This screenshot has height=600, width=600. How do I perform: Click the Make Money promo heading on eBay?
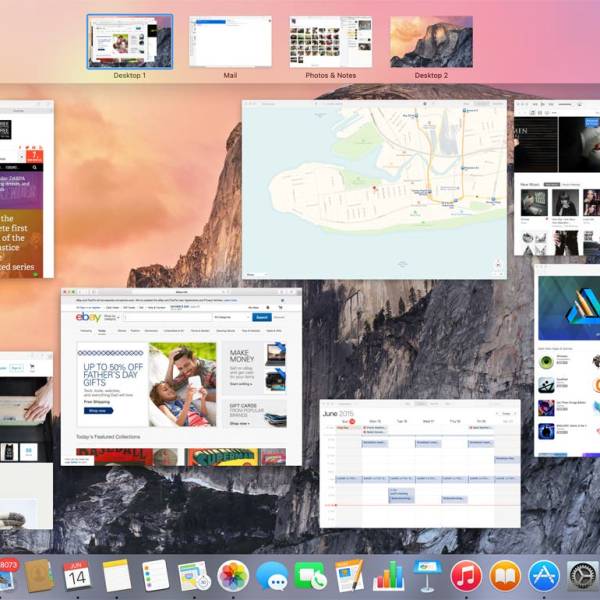(x=242, y=355)
